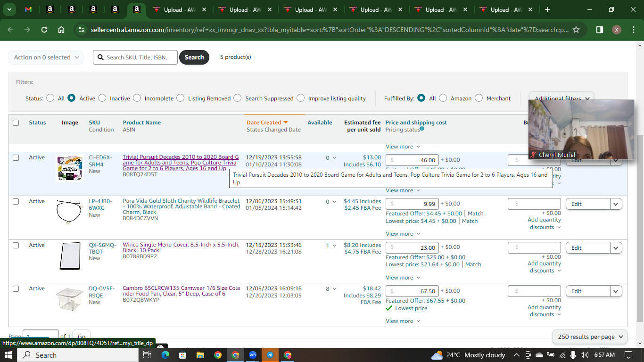Expand the Additional filters dropdown

tap(561, 99)
